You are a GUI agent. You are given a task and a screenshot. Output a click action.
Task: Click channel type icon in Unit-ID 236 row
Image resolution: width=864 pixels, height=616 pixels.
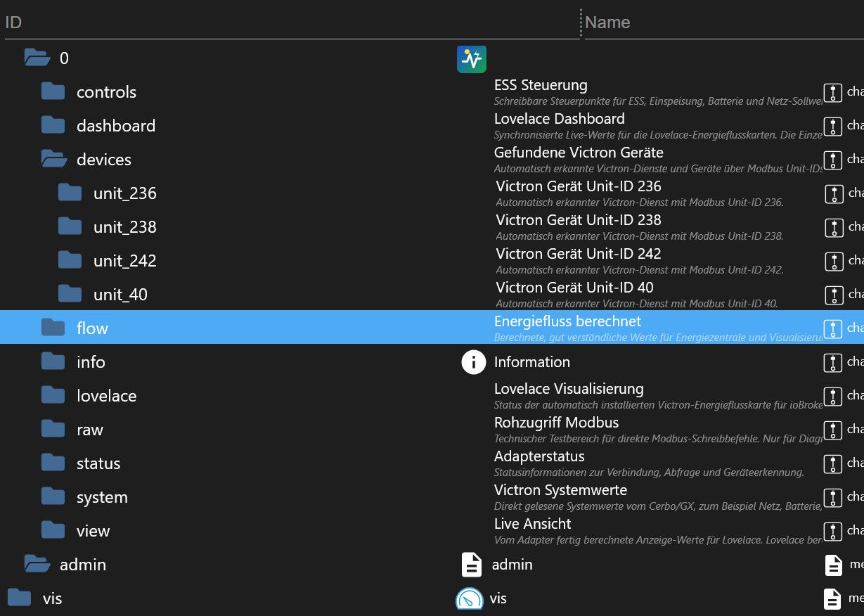tap(833, 193)
